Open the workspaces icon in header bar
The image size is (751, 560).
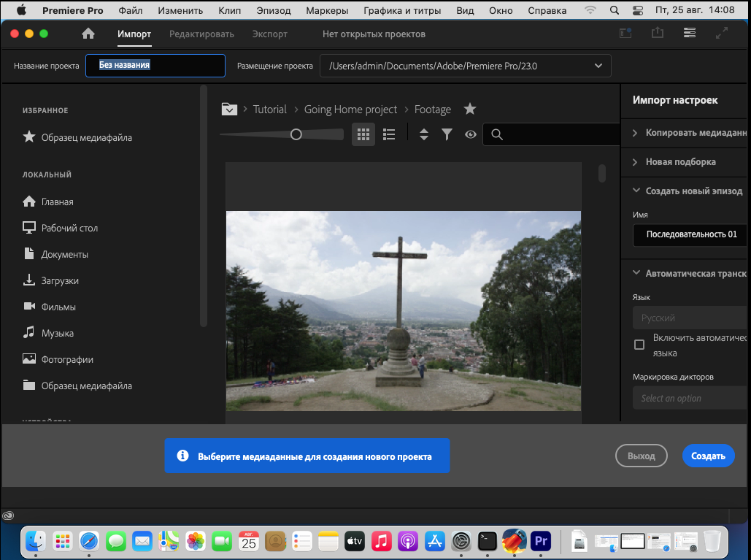(x=689, y=34)
